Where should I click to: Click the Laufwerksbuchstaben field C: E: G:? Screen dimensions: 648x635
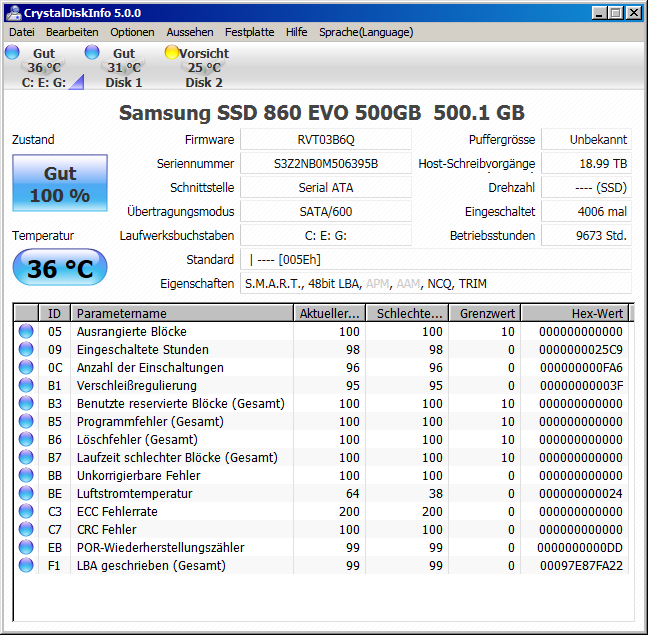pyautogui.click(x=326, y=235)
